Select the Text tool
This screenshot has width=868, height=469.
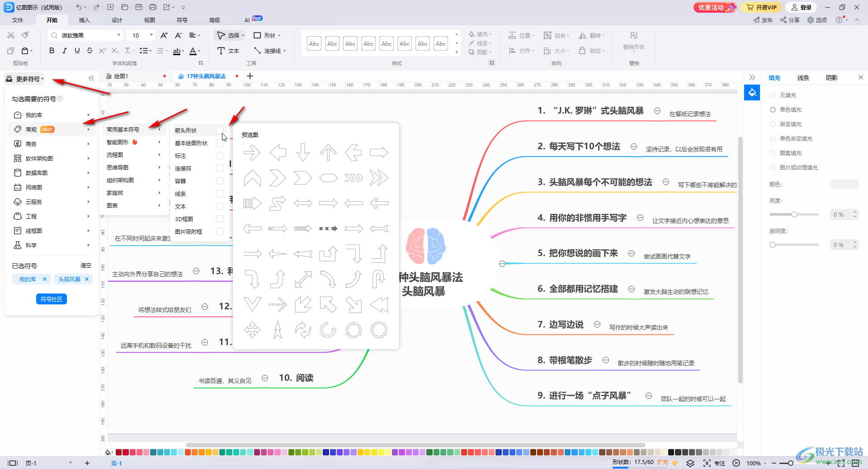pos(228,51)
